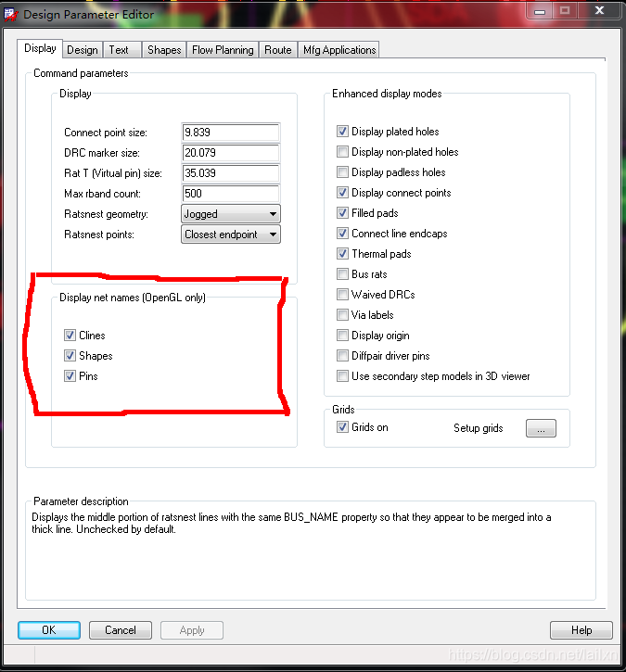
Task: Click the Connect point size field
Action: tap(231, 133)
